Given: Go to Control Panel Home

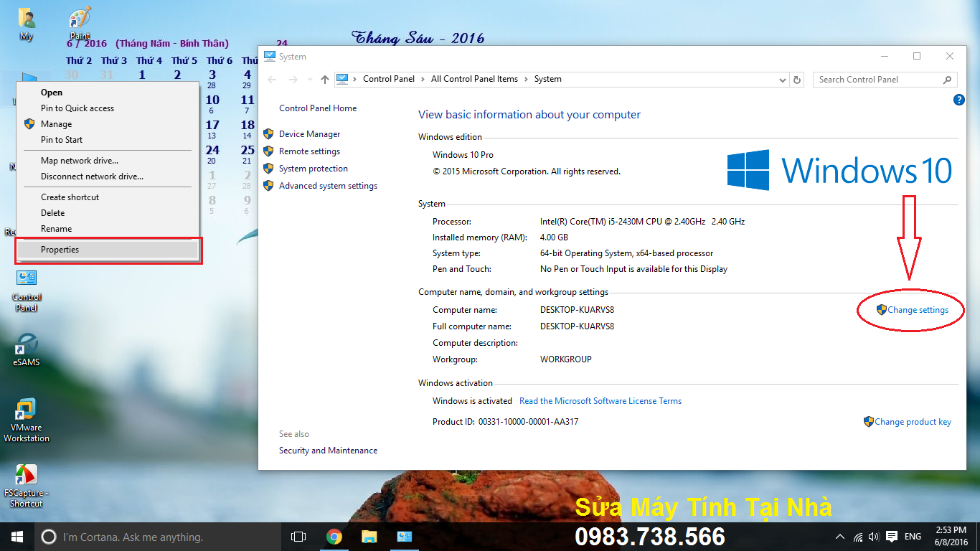Looking at the screenshot, I should pos(318,108).
